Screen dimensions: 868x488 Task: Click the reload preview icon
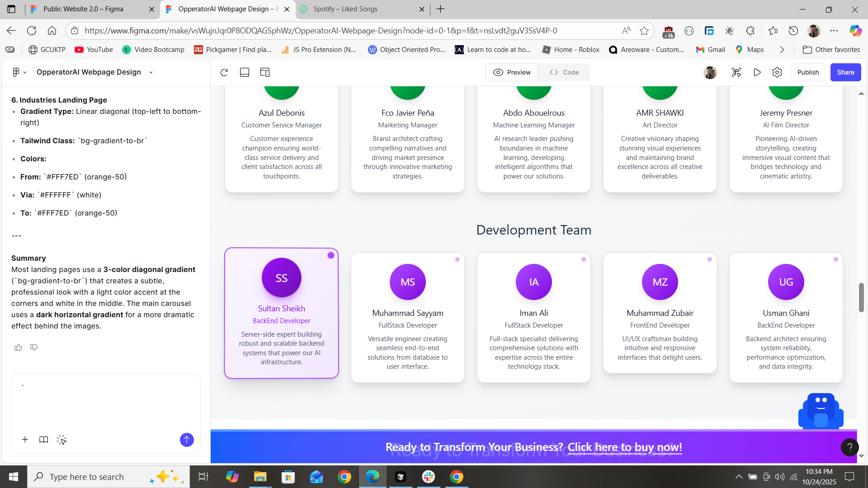coord(224,72)
